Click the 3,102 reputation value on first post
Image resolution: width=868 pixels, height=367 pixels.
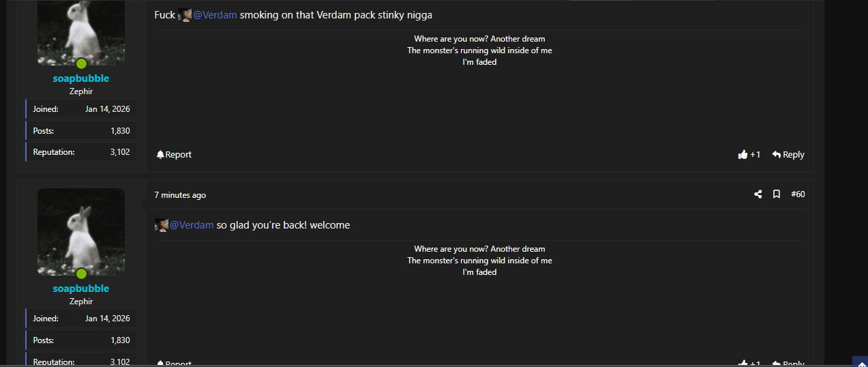tap(120, 152)
